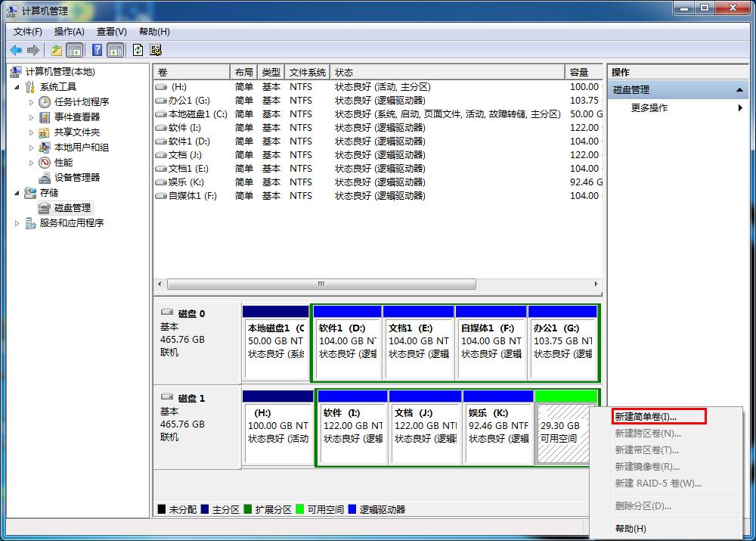Choose 新建简单卷(I)... from context menu
Viewport: 756px width, 541px height.
646,416
